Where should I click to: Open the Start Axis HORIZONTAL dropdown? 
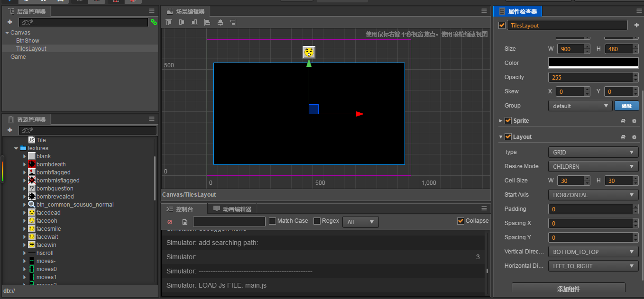(594, 195)
